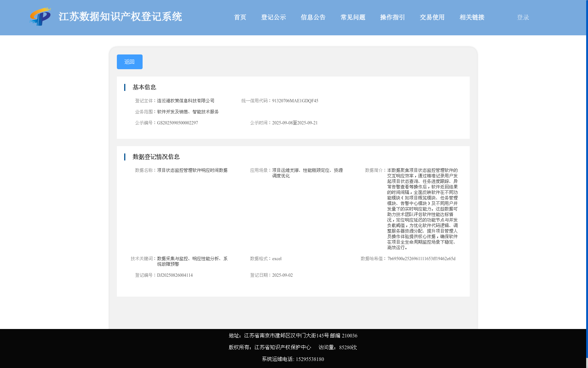The height and width of the screenshot is (368, 588).
Task: Select hash value 7b69500e2526961111653ff19462e65d
Action: [421, 259]
